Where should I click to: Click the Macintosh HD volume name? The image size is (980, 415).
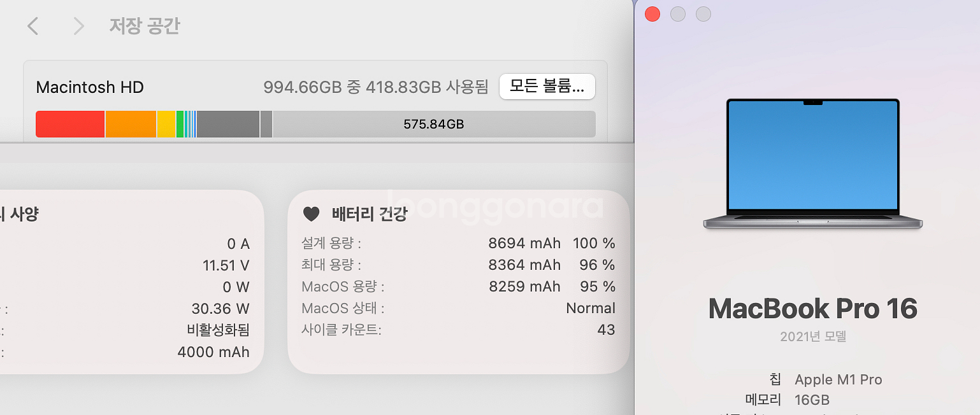(90, 87)
